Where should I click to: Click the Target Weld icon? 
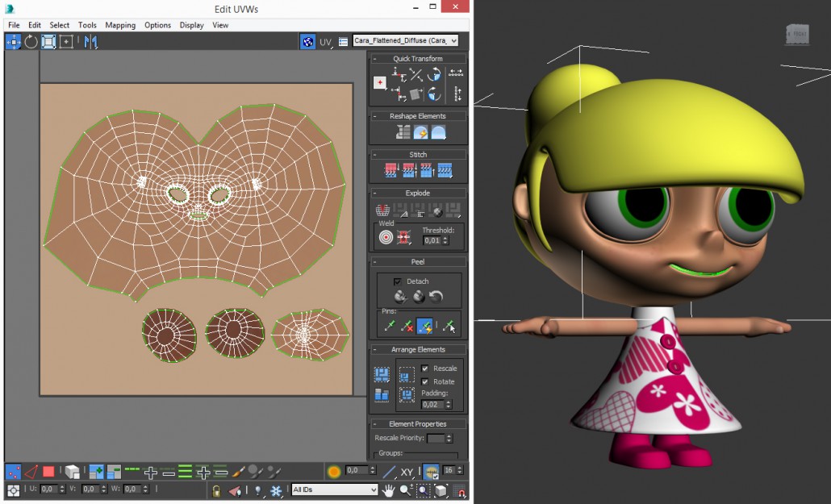[x=386, y=238]
